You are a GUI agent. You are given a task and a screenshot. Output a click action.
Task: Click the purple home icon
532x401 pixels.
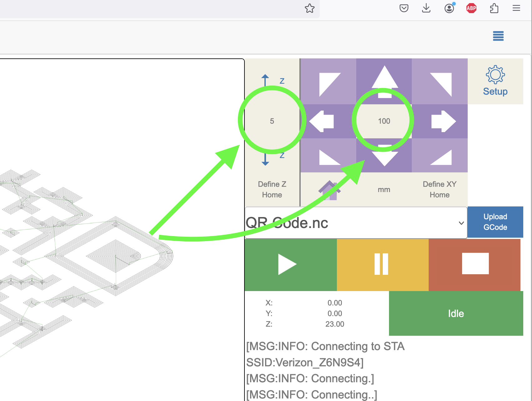click(329, 190)
